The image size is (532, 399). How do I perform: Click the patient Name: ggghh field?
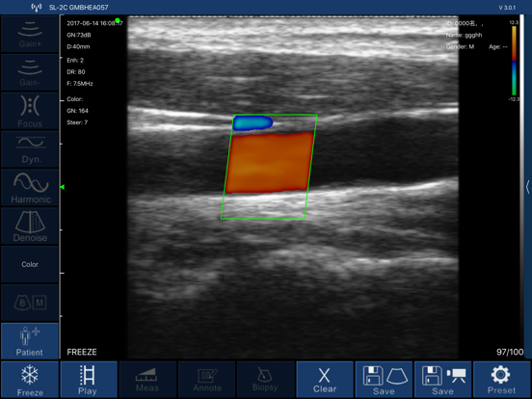[464, 35]
